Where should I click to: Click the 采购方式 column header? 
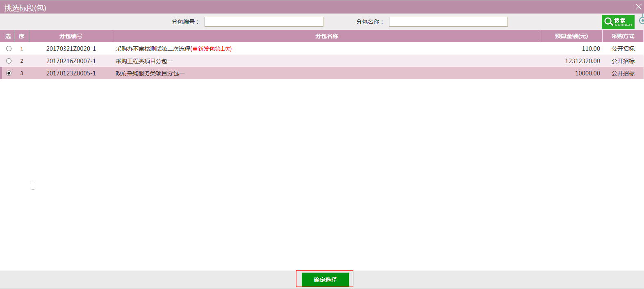[x=623, y=36]
